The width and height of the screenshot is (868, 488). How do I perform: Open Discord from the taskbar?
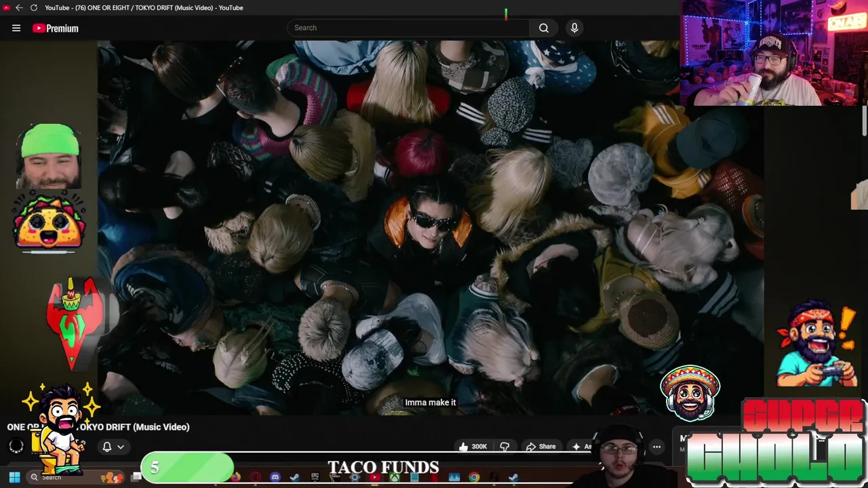pyautogui.click(x=275, y=477)
